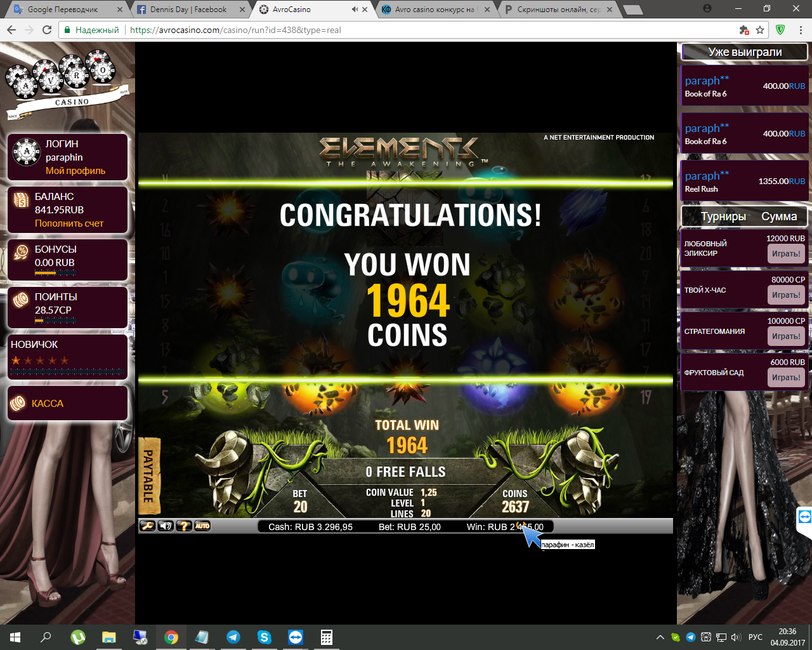The width and height of the screenshot is (812, 650).
Task: Open the Windows Start menu
Action: pos(15,637)
